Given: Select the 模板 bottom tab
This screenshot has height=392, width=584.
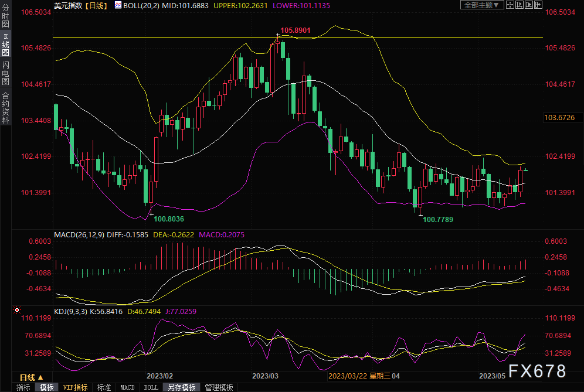Looking at the screenshot, I should click(x=47, y=387).
